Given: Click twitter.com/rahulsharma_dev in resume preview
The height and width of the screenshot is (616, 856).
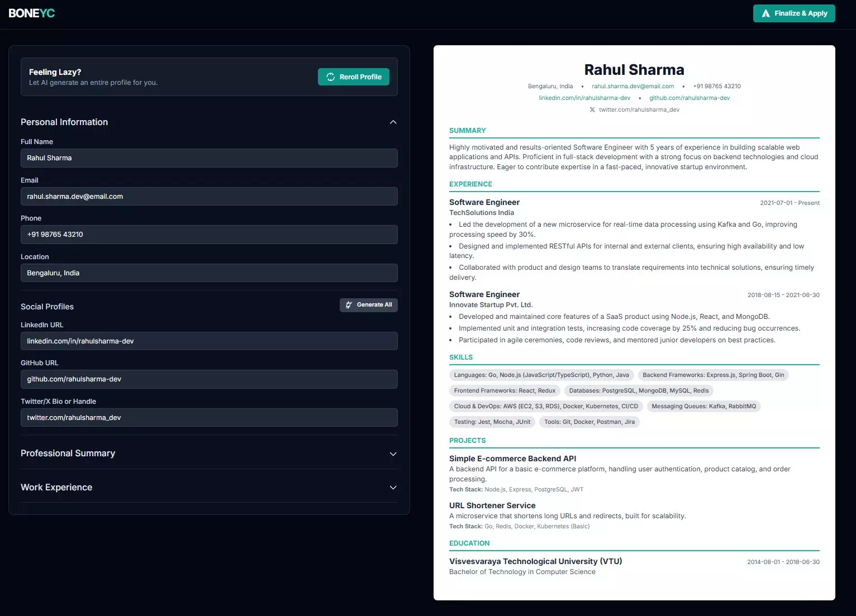Looking at the screenshot, I should click(639, 110).
